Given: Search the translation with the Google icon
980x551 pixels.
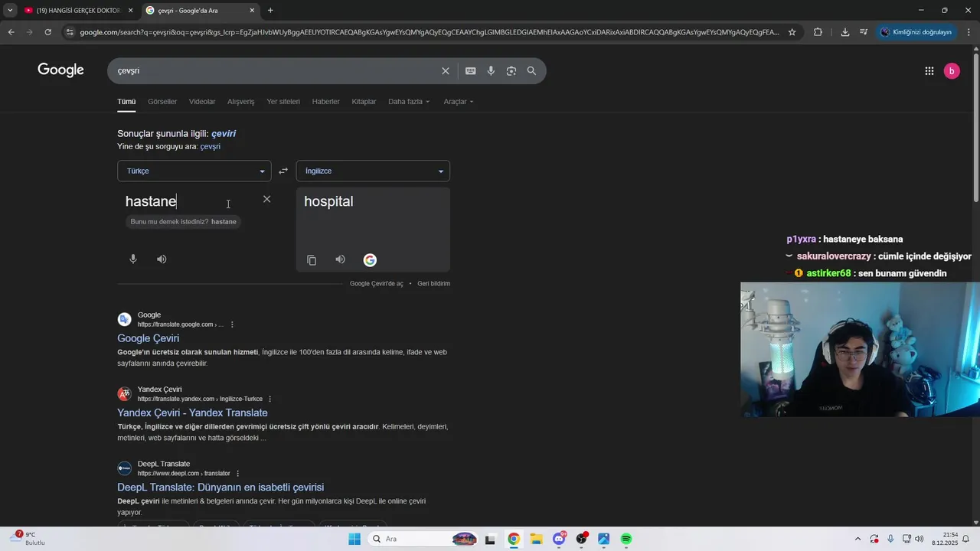Looking at the screenshot, I should (x=370, y=260).
